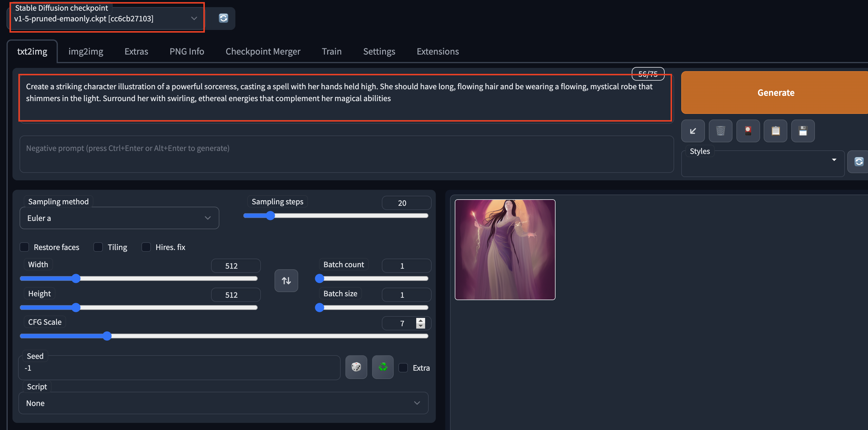Click the read generation parameters arrow icon
Viewport: 868px width, 430px height.
tap(693, 131)
